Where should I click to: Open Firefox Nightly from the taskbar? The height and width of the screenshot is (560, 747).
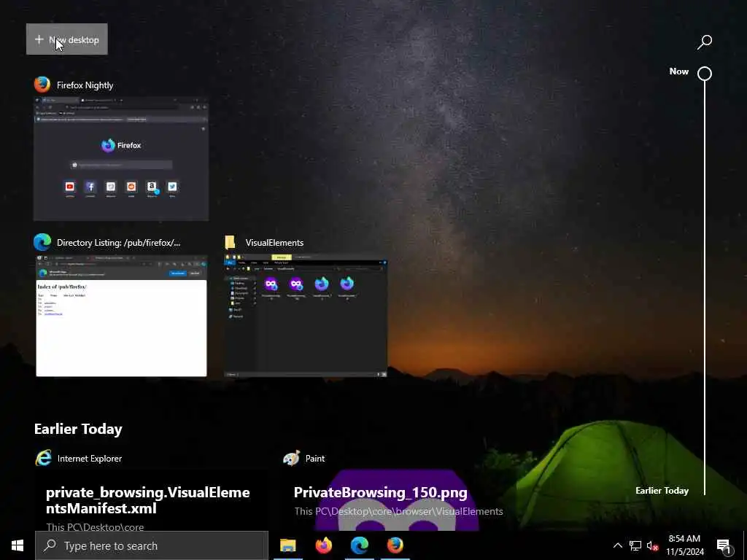(x=395, y=545)
